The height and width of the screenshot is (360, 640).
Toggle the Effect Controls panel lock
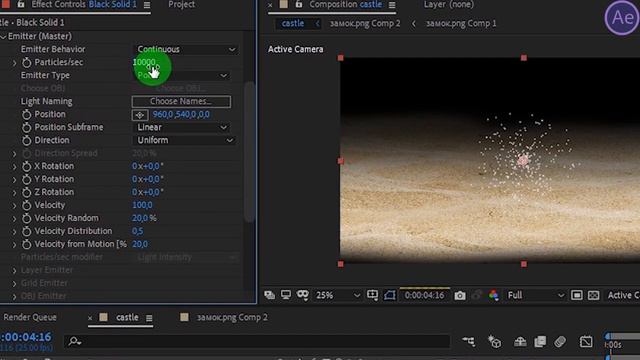(21, 4)
